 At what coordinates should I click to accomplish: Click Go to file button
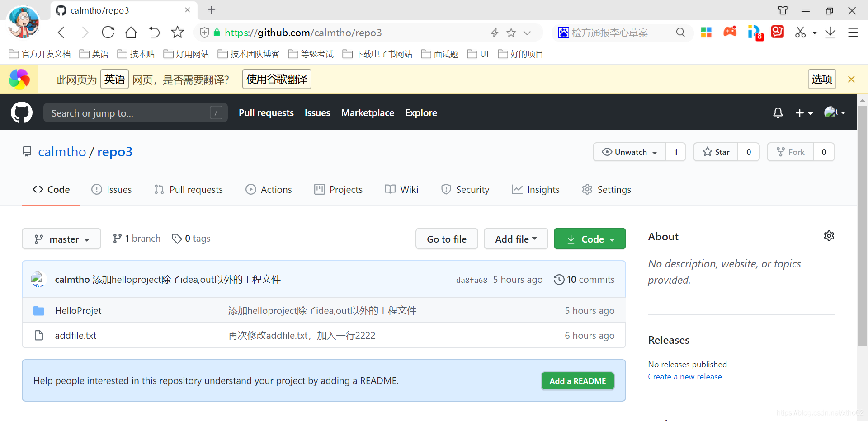click(x=447, y=239)
